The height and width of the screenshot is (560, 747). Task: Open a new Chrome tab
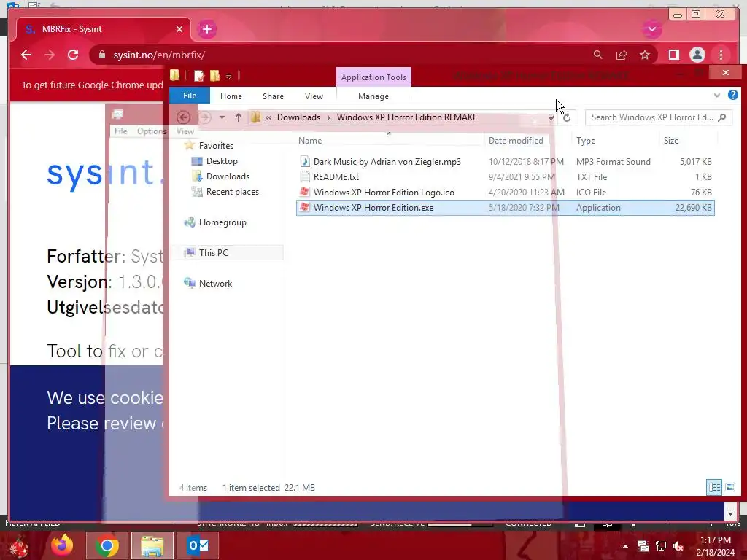tap(206, 29)
